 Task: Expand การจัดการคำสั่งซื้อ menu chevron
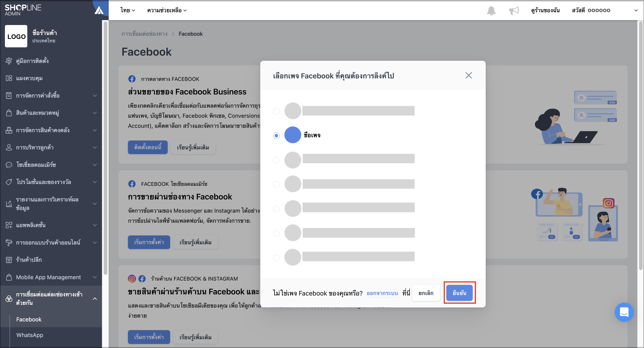[95, 95]
